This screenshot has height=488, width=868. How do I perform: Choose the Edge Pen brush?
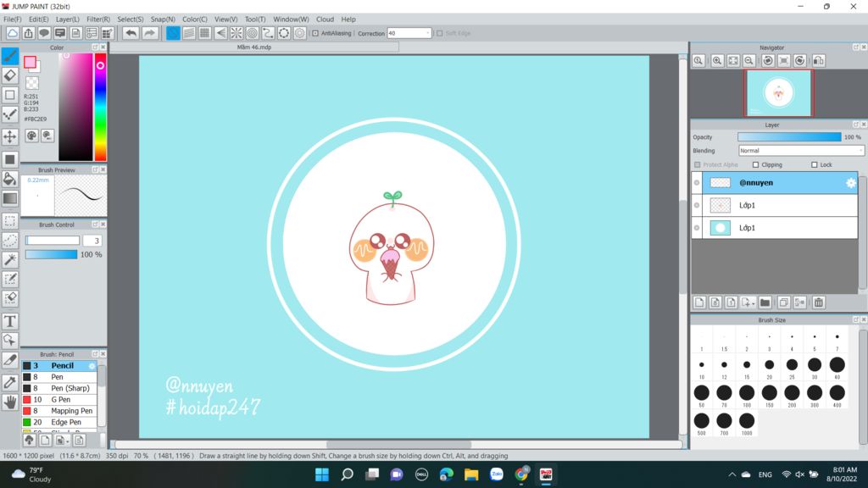point(59,422)
